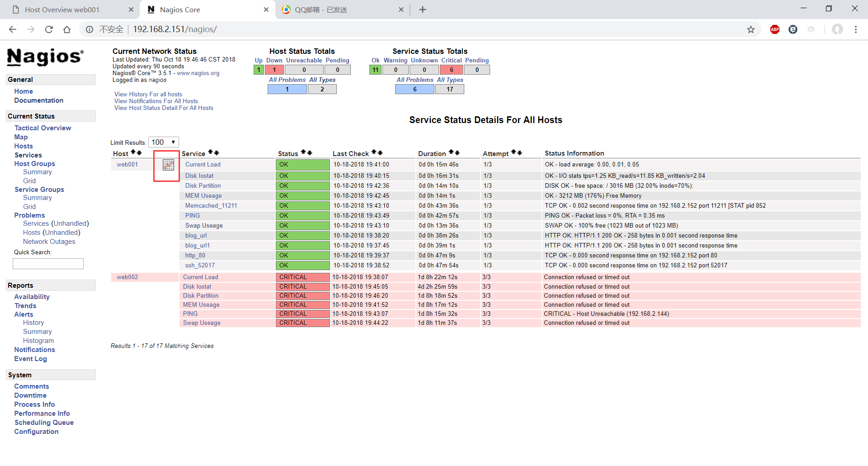Screen dimensions: 868x466
Task: Open the Documentation sidebar link
Action: (39, 100)
